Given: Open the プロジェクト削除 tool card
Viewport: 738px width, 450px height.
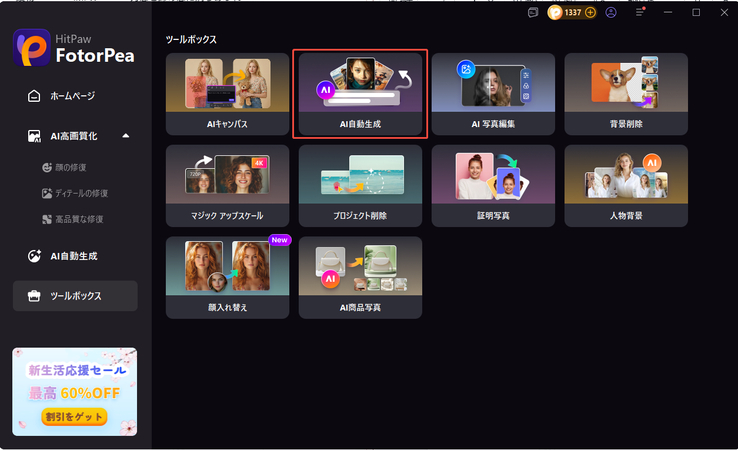Looking at the screenshot, I should coord(361,186).
